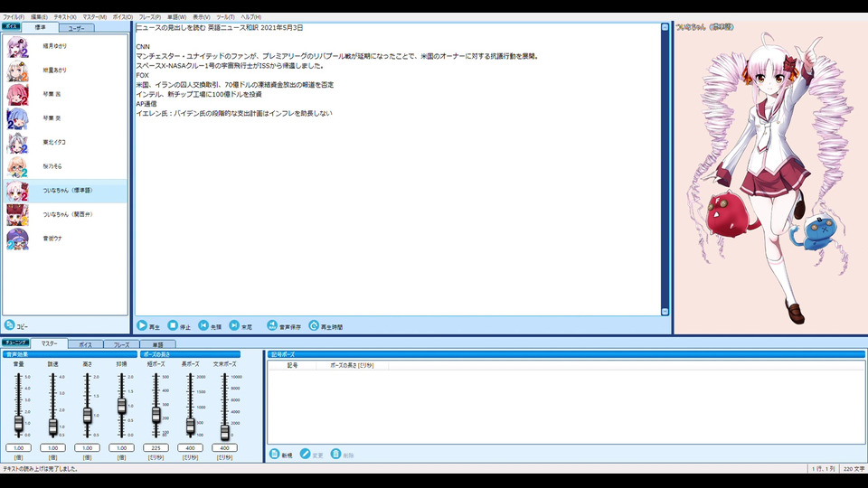Open the ヘルプ(H) menu
Image resolution: width=868 pixels, height=488 pixels.
(x=250, y=17)
